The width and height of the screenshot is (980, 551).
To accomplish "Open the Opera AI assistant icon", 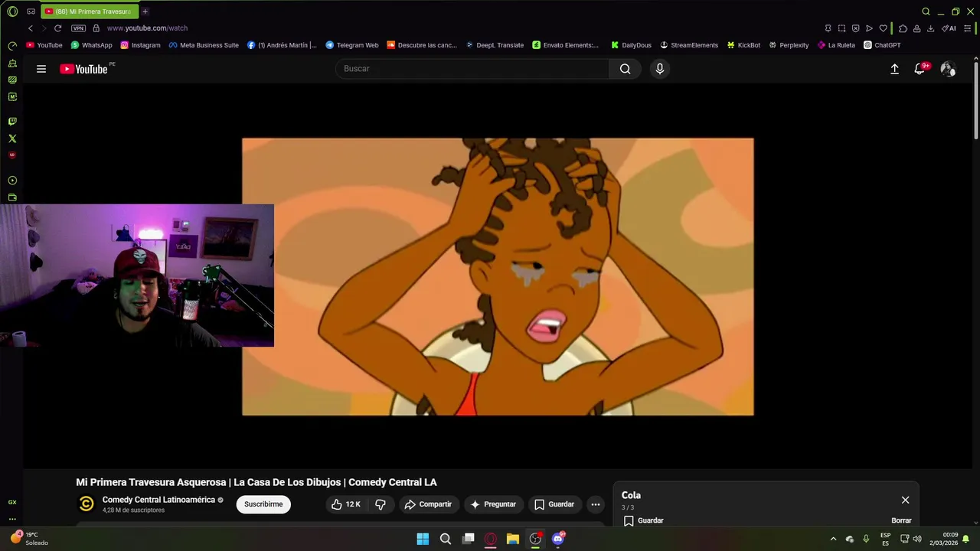I will click(949, 28).
